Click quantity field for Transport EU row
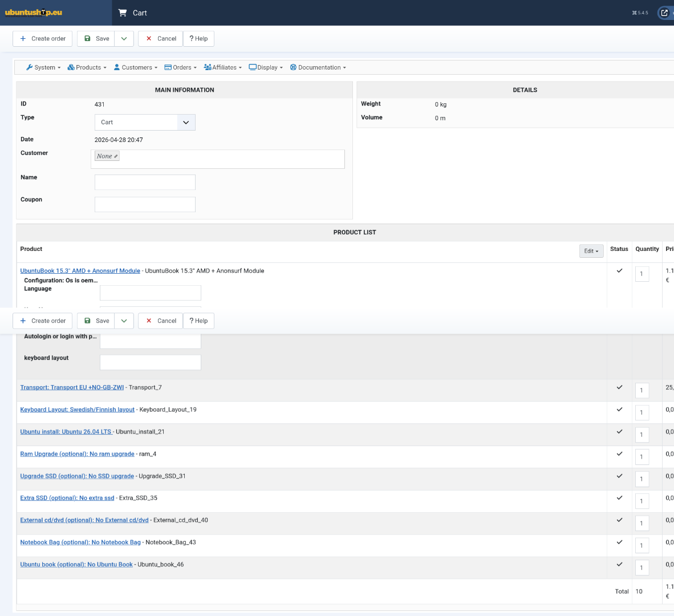 [641, 390]
